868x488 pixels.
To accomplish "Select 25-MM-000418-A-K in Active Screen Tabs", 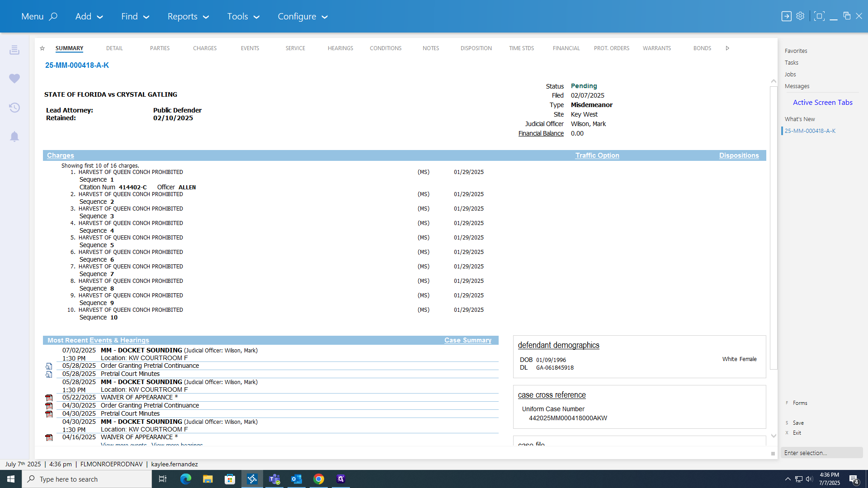I will coord(810,131).
